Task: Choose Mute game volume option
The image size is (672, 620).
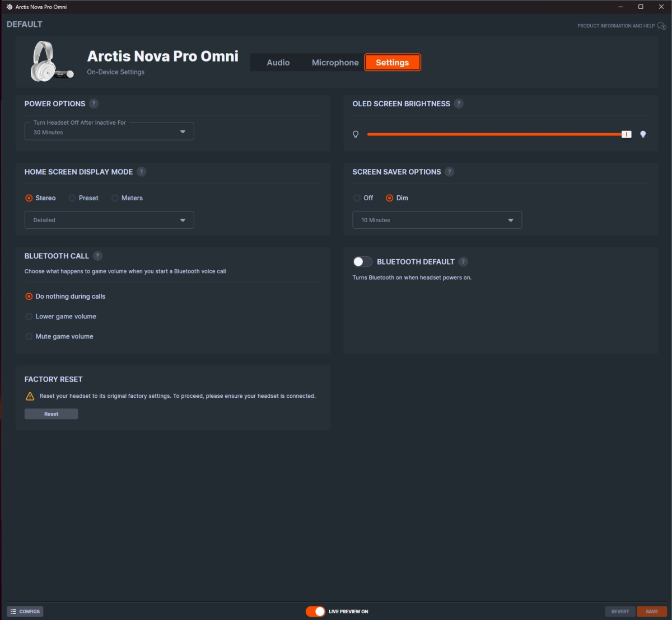Action: point(59,337)
